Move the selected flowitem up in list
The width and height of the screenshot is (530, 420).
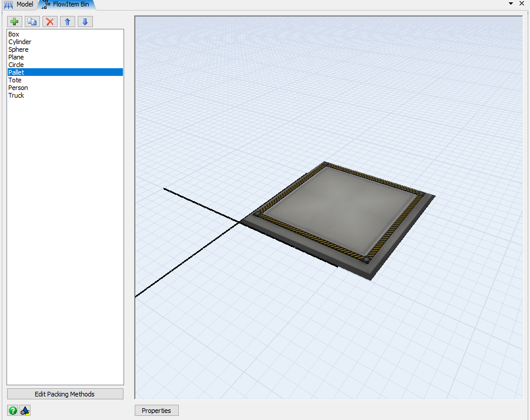[68, 22]
